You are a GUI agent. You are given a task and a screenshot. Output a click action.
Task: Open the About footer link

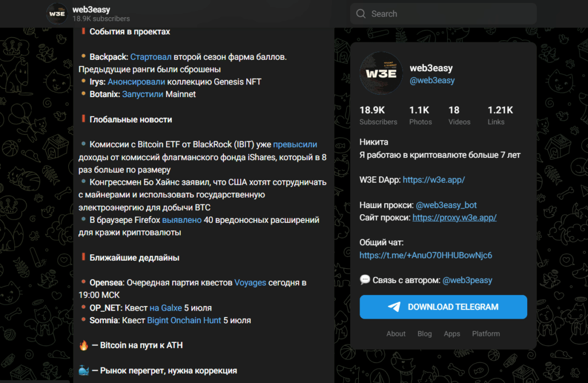(396, 334)
